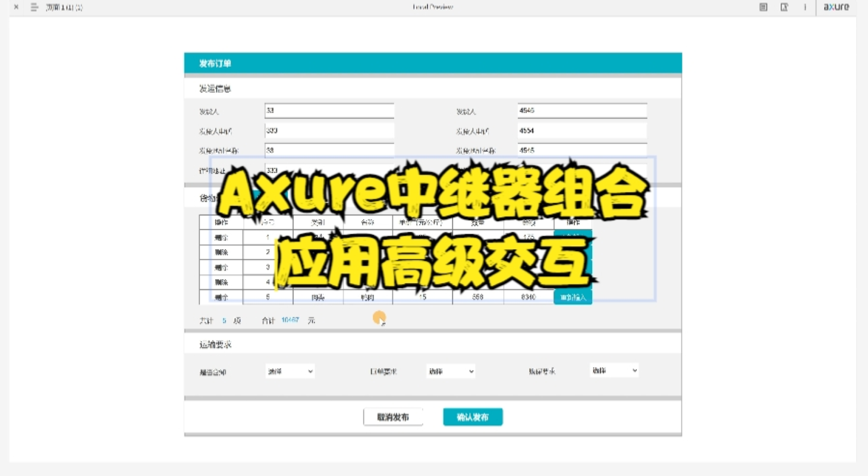This screenshot has height=476, width=868.
Task: Delete row 3 via its 删除 link
Action: point(221,267)
